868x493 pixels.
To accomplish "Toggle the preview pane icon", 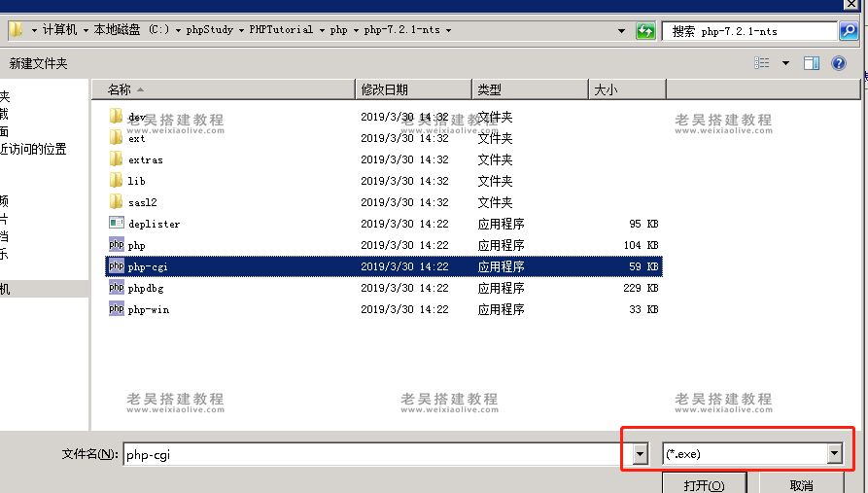I will pos(812,63).
